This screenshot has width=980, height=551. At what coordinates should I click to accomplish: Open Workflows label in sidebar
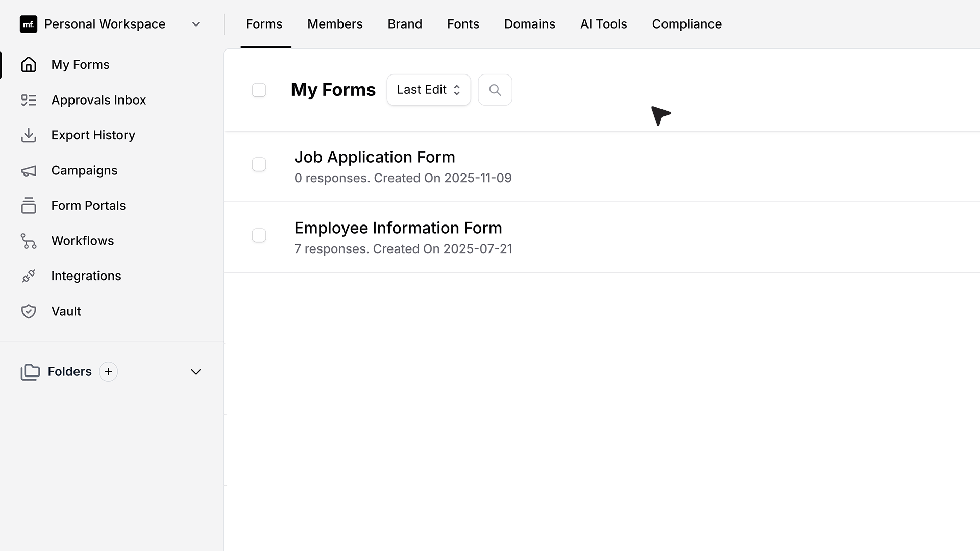[x=83, y=241]
